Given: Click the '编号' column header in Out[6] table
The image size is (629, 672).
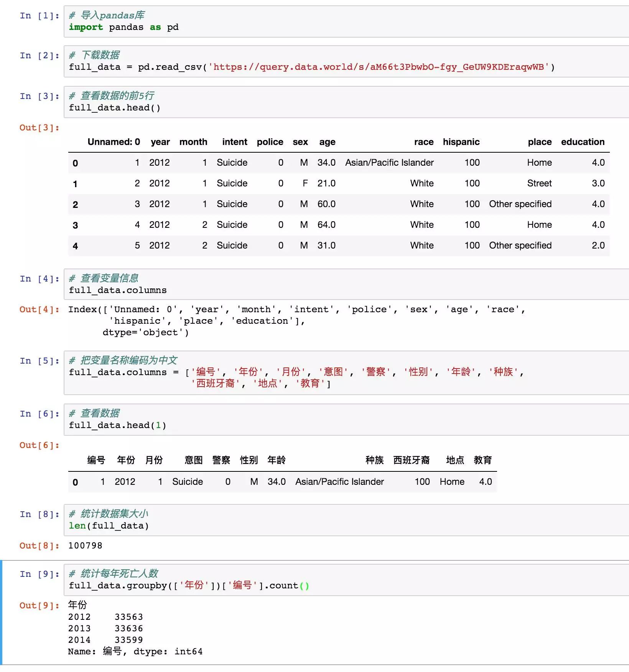Looking at the screenshot, I should coord(96,460).
